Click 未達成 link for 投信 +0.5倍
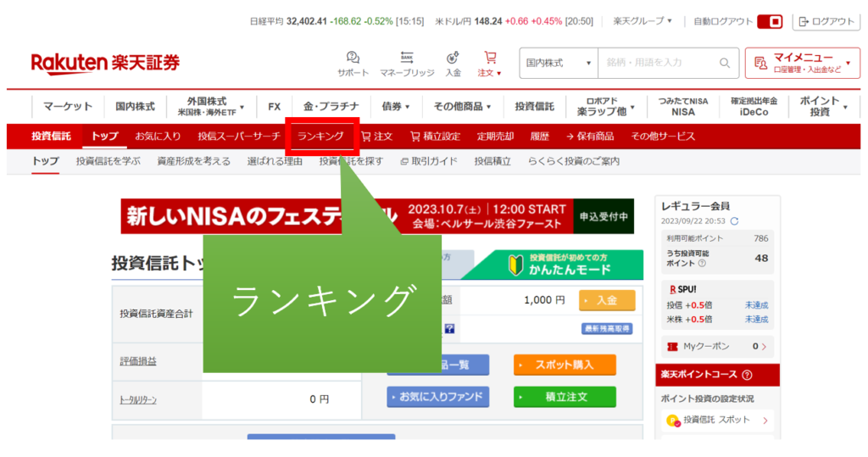The width and height of the screenshot is (868, 457). (756, 304)
